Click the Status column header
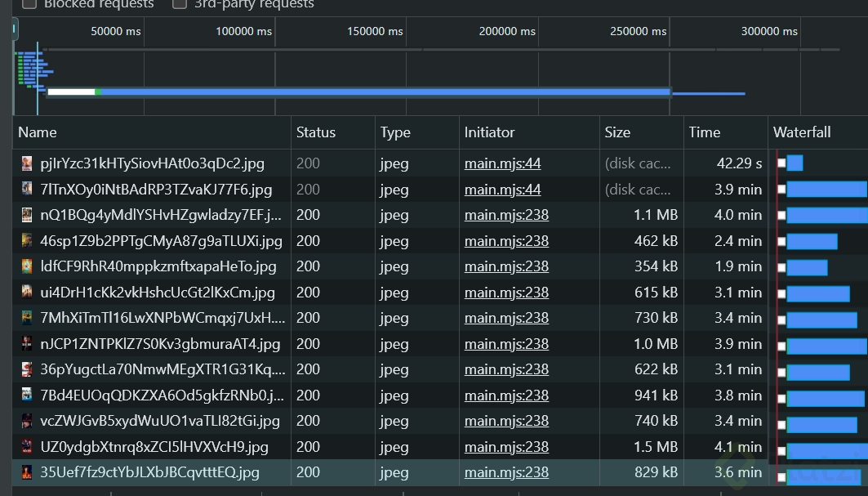Image resolution: width=868 pixels, height=496 pixels. click(315, 132)
